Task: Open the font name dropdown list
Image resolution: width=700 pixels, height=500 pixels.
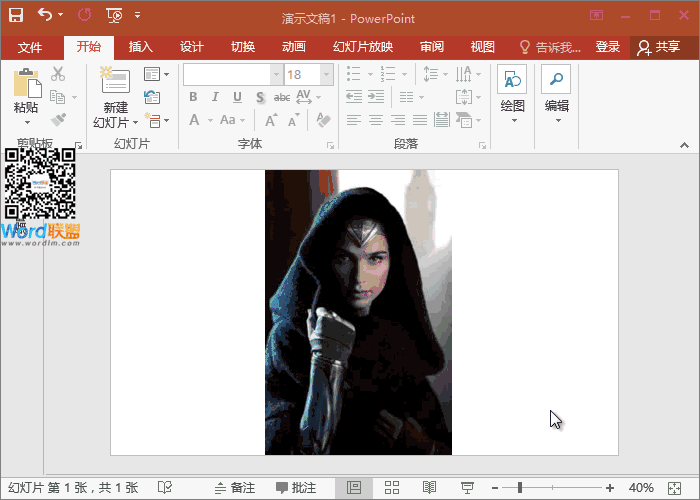Action: coord(276,75)
